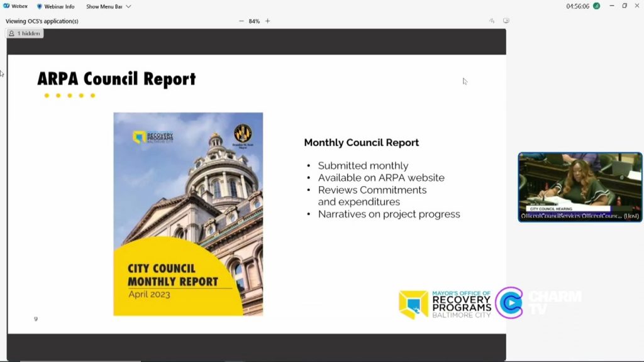This screenshot has width=644, height=362.
Task: Click the meeting timer 04:56:06
Action: (x=577, y=6)
